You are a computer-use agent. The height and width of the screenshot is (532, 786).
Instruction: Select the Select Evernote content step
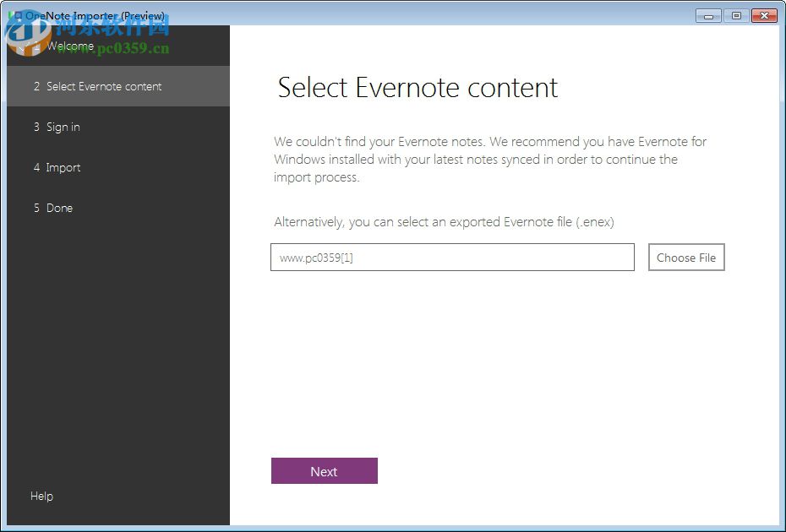point(105,86)
